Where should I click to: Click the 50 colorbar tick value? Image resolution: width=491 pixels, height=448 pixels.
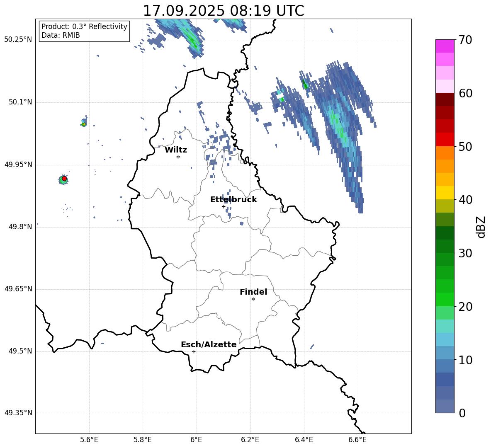[x=465, y=146]
